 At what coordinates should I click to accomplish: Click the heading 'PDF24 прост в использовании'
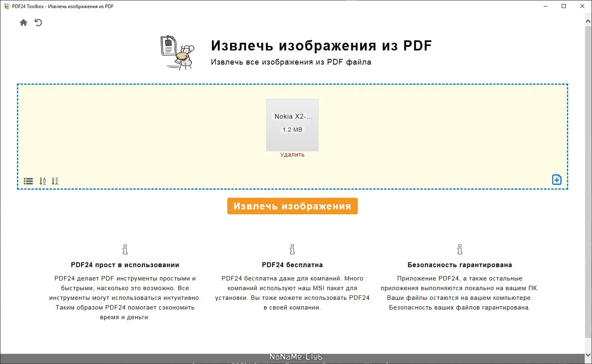pos(125,265)
